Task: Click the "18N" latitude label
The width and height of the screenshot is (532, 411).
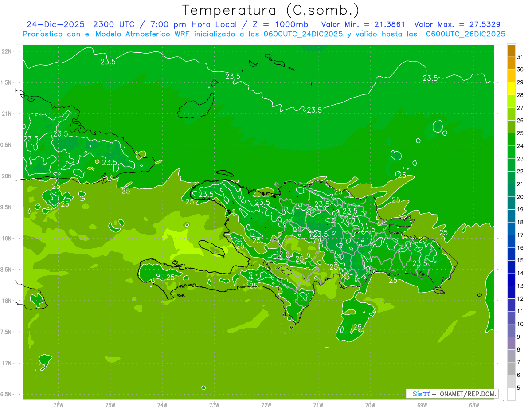Action: coord(7,301)
